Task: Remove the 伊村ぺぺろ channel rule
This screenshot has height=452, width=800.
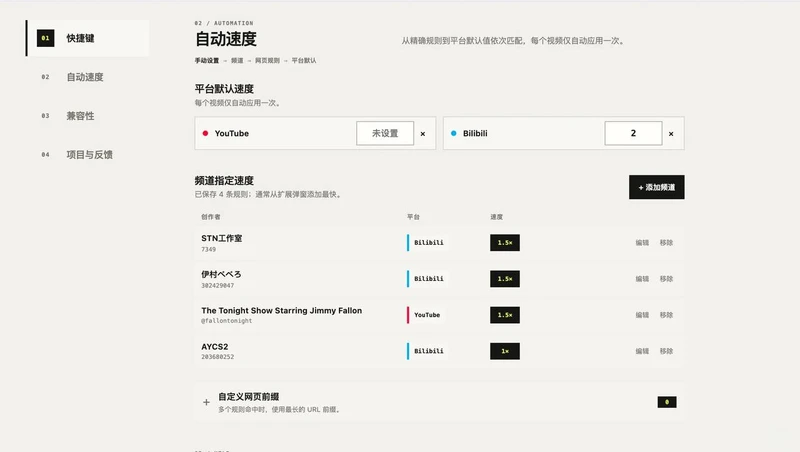Action: [x=666, y=279]
